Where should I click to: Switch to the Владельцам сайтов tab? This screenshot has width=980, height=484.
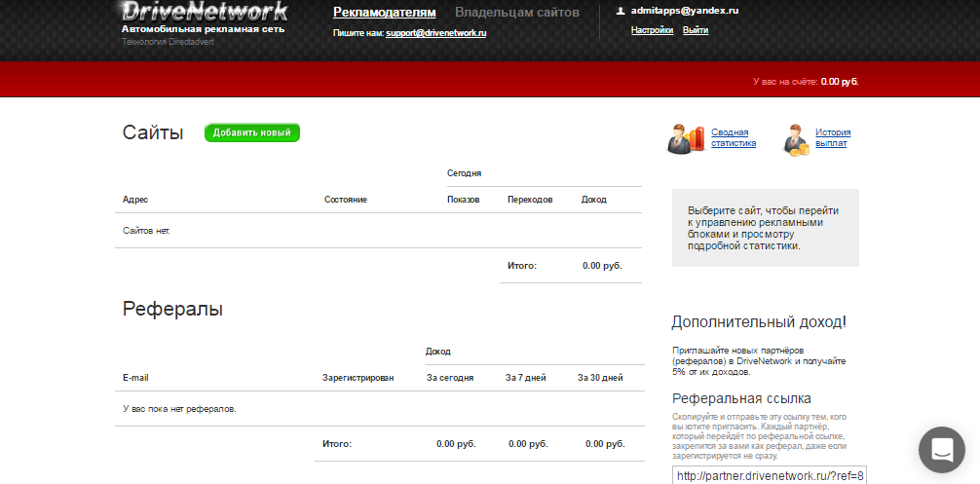517,13
